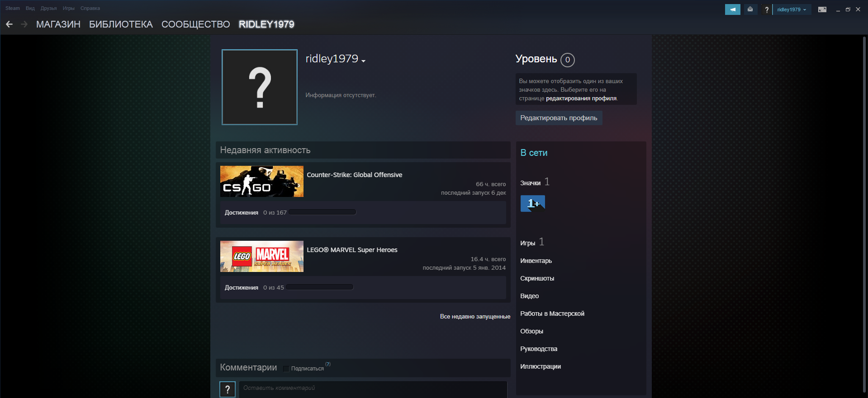The height and width of the screenshot is (398, 868).
Task: Click Комментарии heading
Action: click(248, 367)
